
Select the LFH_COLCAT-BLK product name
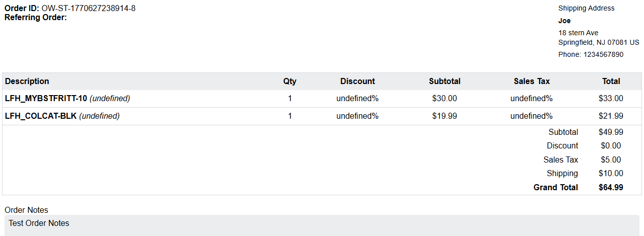[41, 116]
